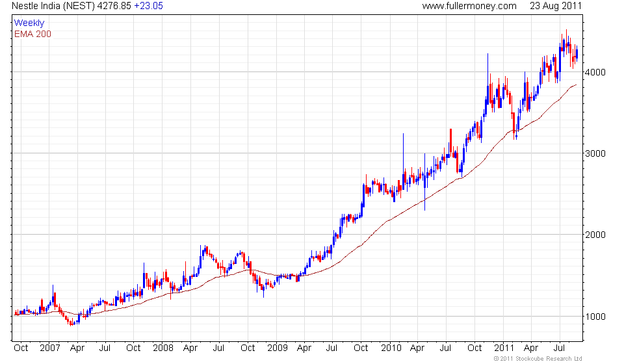Image resolution: width=637 pixels, height=364 pixels.
Task: Open the www.fullermoney.com link text
Action: pyautogui.click(x=469, y=6)
